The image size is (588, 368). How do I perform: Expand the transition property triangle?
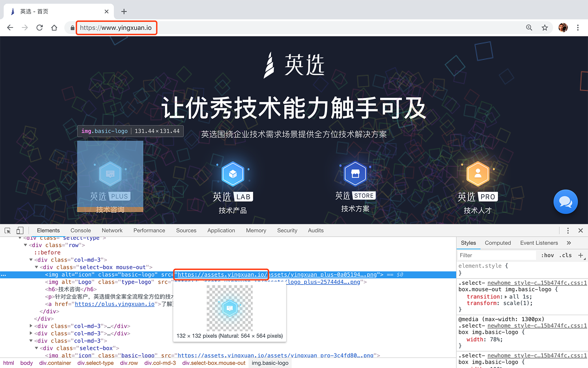point(506,297)
